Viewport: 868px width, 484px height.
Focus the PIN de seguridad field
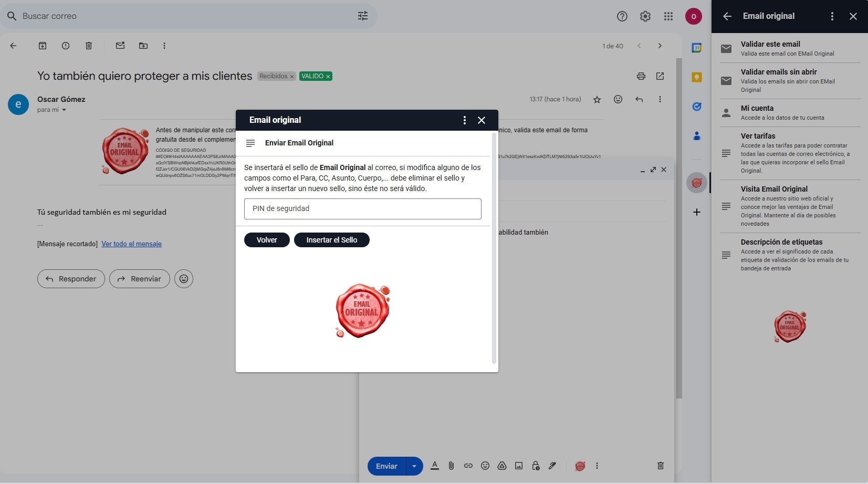click(x=363, y=209)
